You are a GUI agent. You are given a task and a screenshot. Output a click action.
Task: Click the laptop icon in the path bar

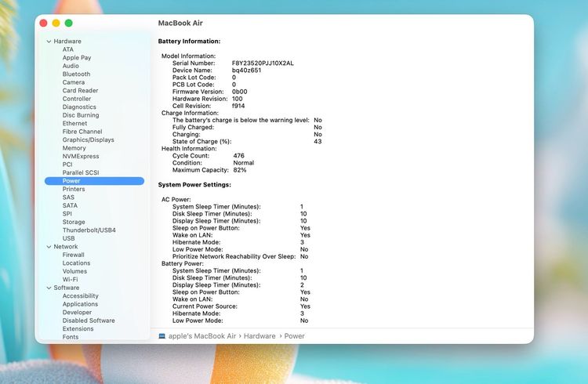pyautogui.click(x=162, y=336)
